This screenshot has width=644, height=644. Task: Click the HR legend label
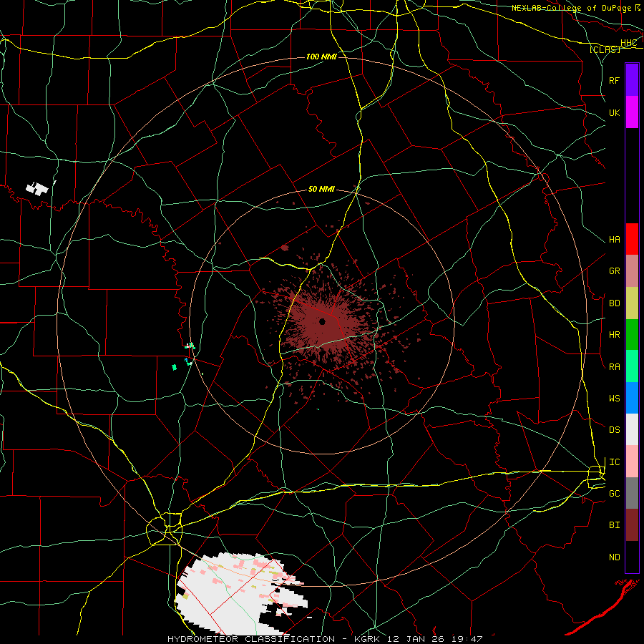615,335
